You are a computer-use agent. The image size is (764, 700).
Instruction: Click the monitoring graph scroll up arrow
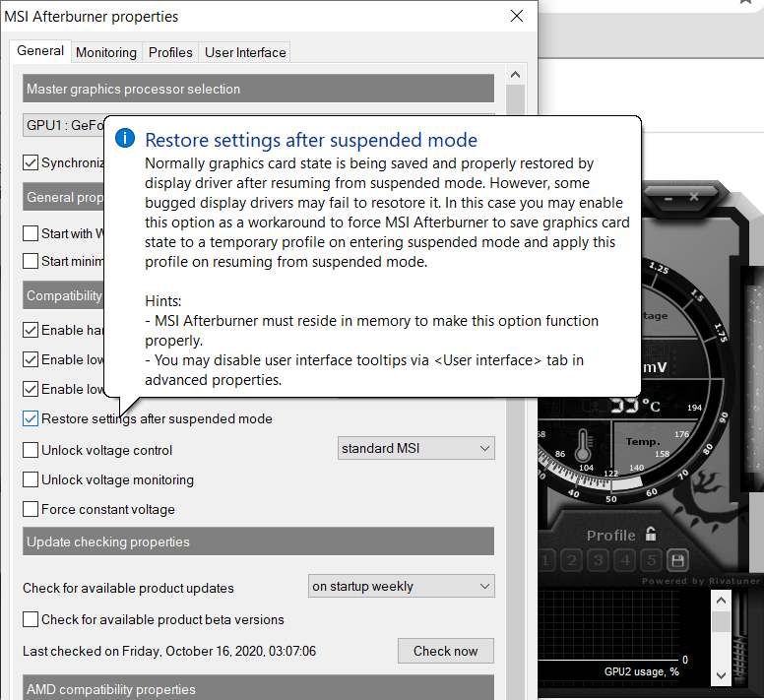721,601
